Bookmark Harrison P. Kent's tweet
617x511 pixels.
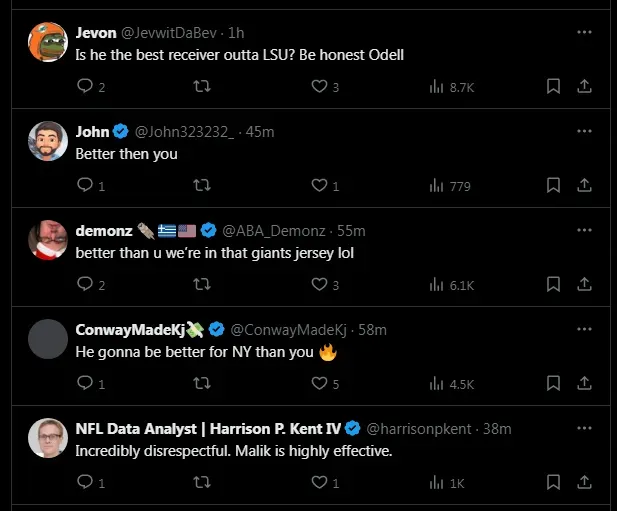pyautogui.click(x=553, y=483)
